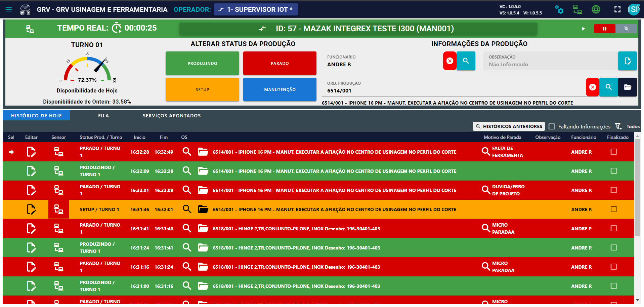The width and height of the screenshot is (644, 307).
Task: Pause the real-time monitoring with red button
Action: [604, 29]
